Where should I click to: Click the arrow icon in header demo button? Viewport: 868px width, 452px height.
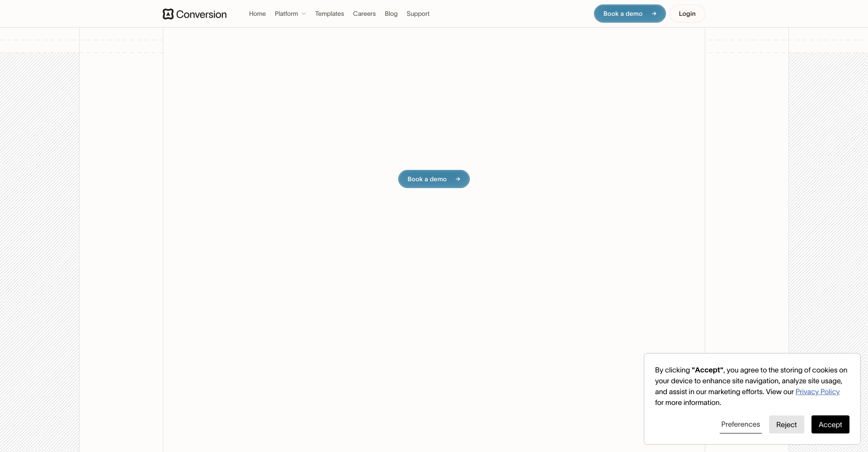[x=654, y=14]
